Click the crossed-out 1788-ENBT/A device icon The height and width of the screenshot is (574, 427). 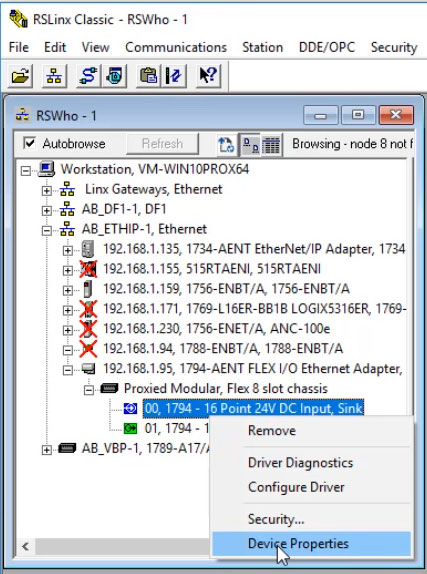(89, 349)
